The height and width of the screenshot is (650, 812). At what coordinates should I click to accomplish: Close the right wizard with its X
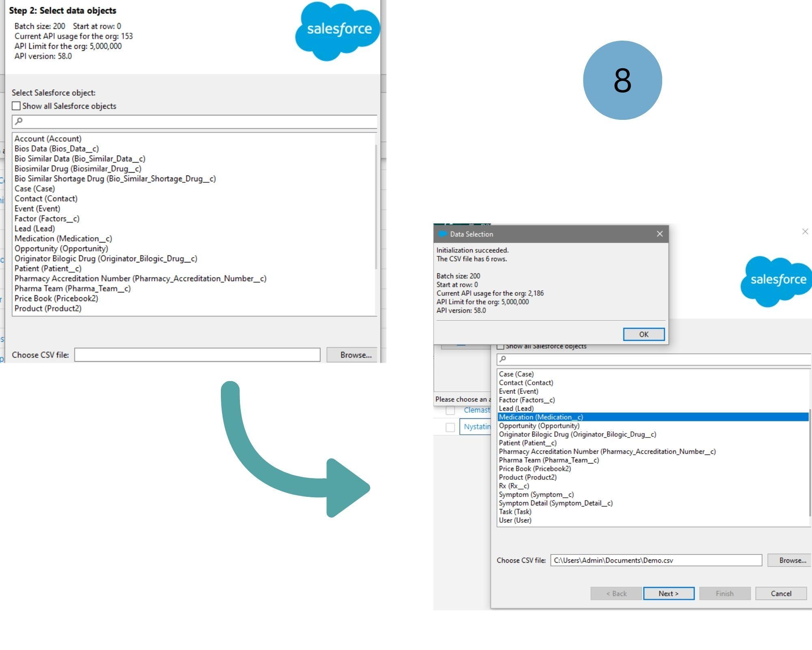point(805,232)
